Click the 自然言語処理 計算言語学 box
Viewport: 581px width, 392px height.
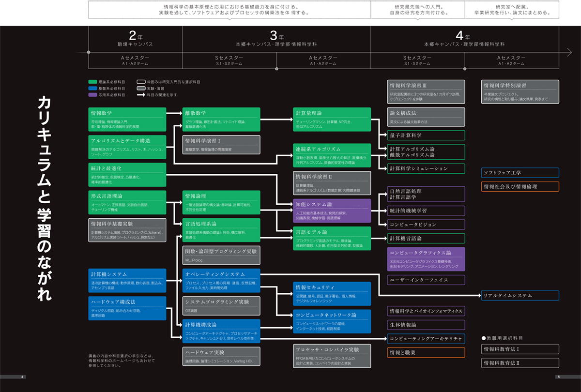coord(426,194)
